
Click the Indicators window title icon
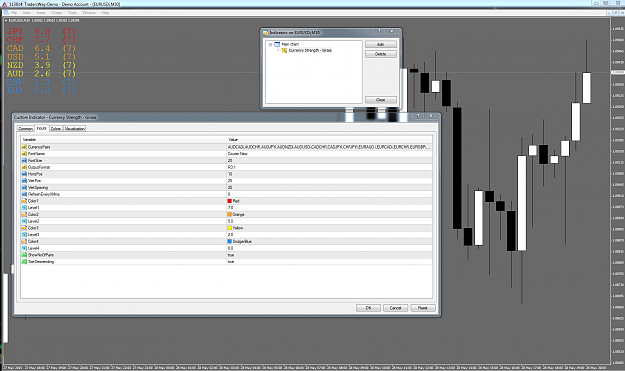coord(266,33)
